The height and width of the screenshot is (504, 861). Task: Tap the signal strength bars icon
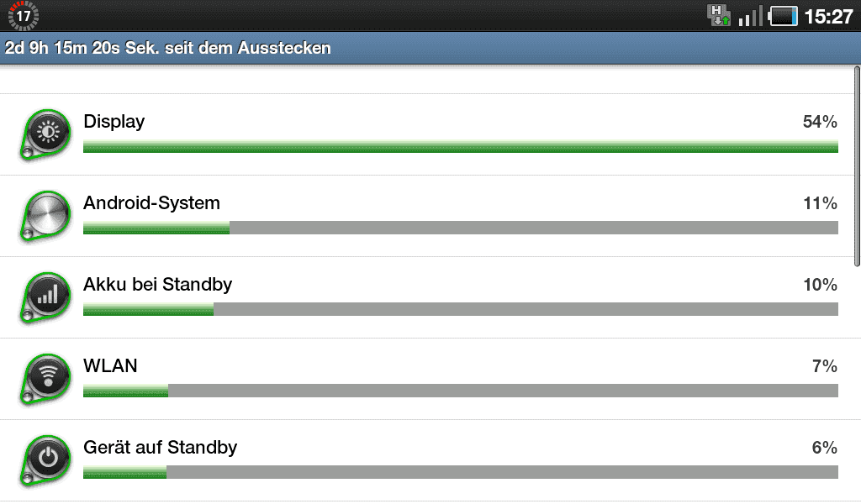(x=751, y=17)
